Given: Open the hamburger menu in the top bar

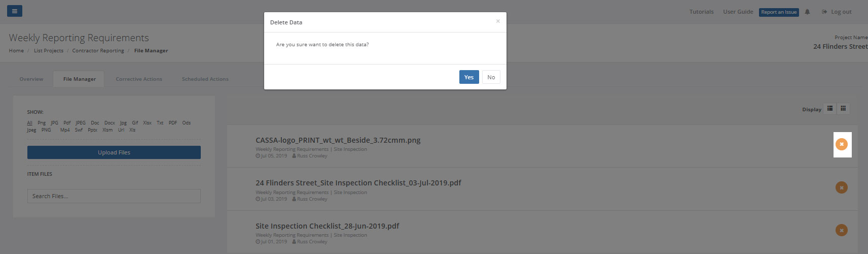Looking at the screenshot, I should (x=14, y=11).
